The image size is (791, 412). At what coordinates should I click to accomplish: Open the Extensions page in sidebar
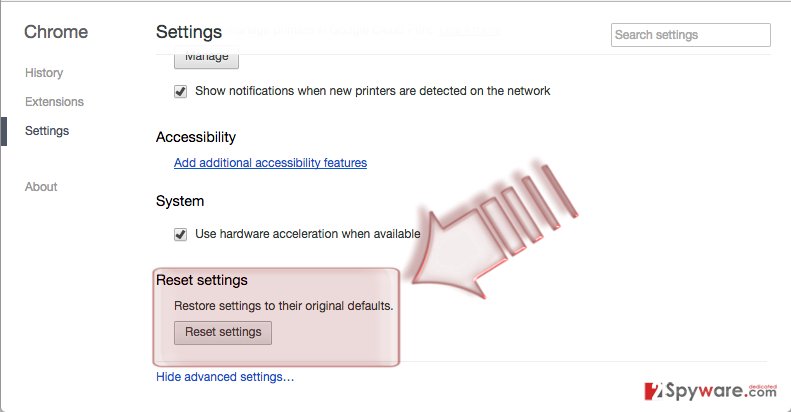[x=54, y=101]
